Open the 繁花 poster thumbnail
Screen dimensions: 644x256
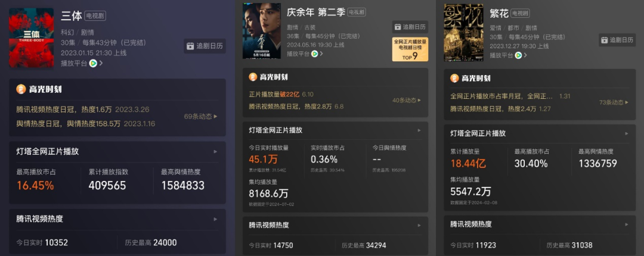tap(463, 32)
